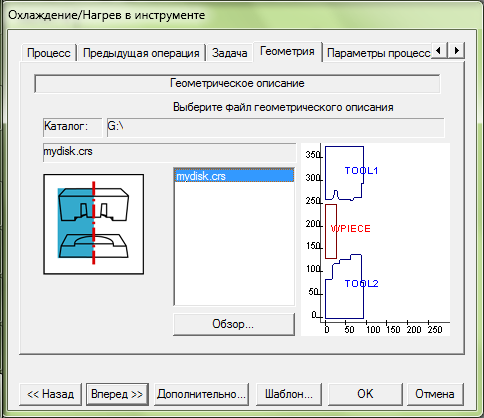Click the << Назад button
This screenshot has height=418, width=484.
point(51,394)
